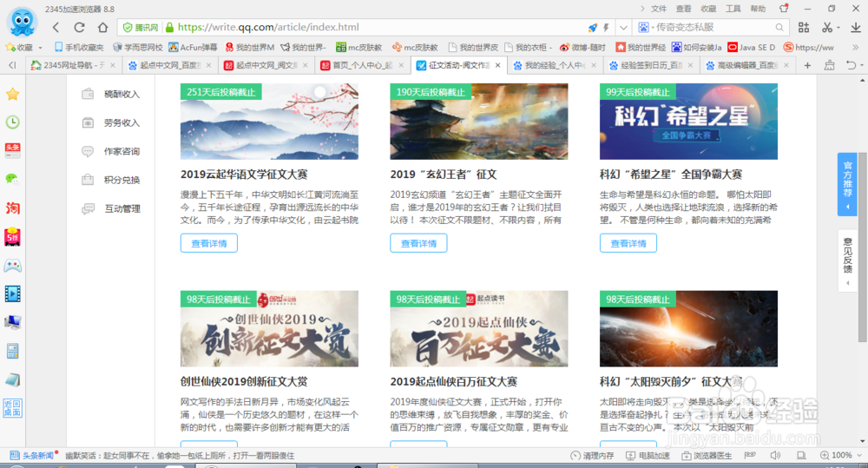Collapse the 官方推荐 side panel arrow
Viewport: 868px width, 468px height.
[x=847, y=208]
